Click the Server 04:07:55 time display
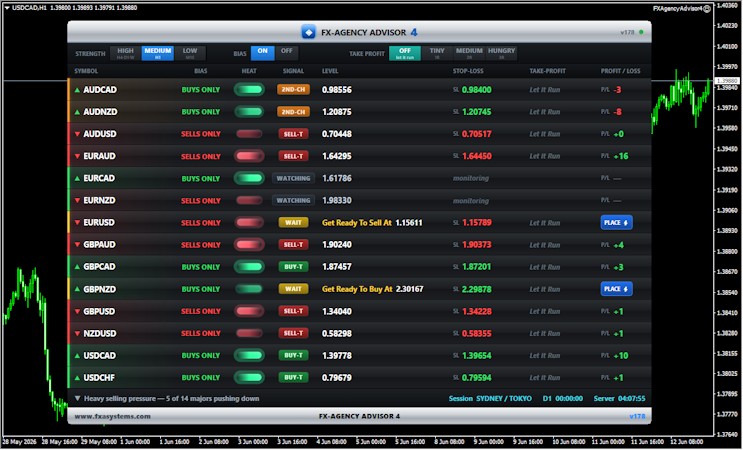Viewport: 743px width, 450px height. (x=619, y=398)
